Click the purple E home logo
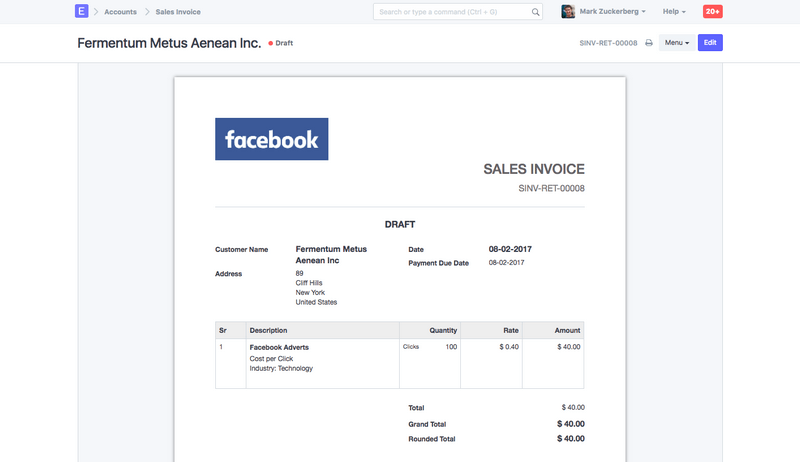 (82, 12)
